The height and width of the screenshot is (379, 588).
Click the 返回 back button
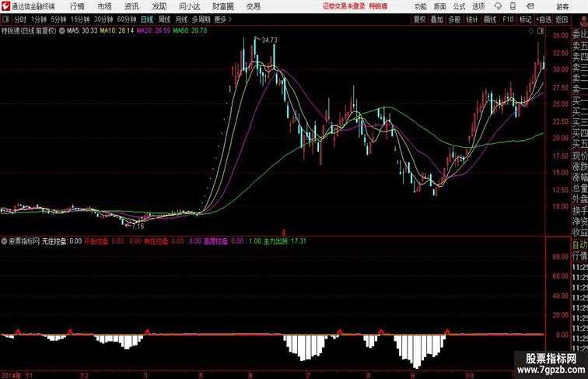pyautogui.click(x=562, y=19)
